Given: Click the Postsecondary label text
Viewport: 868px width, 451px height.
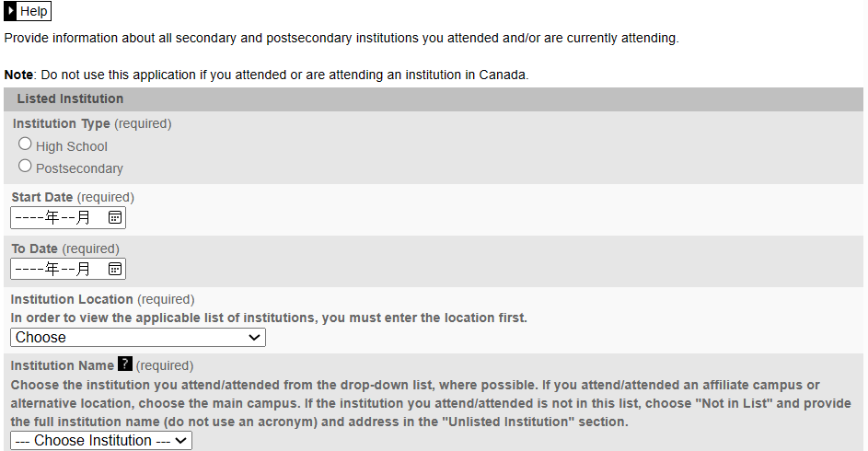Looking at the screenshot, I should tap(79, 168).
